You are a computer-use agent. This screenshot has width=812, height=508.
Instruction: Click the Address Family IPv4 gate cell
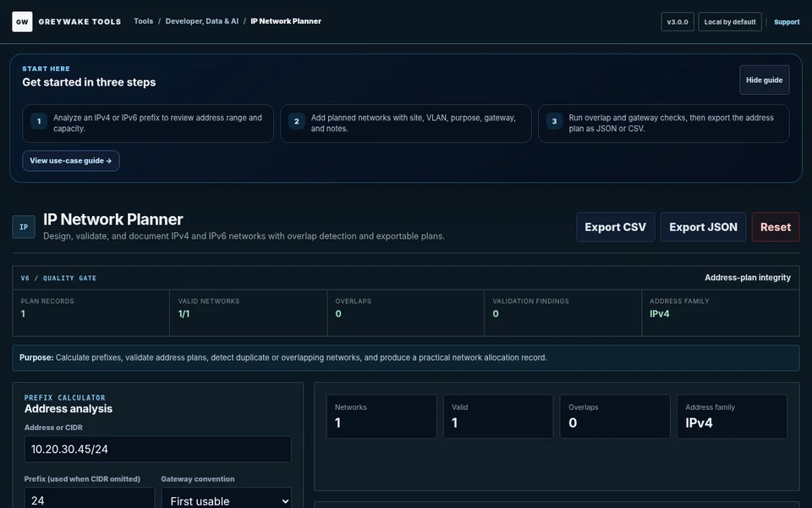coord(721,312)
